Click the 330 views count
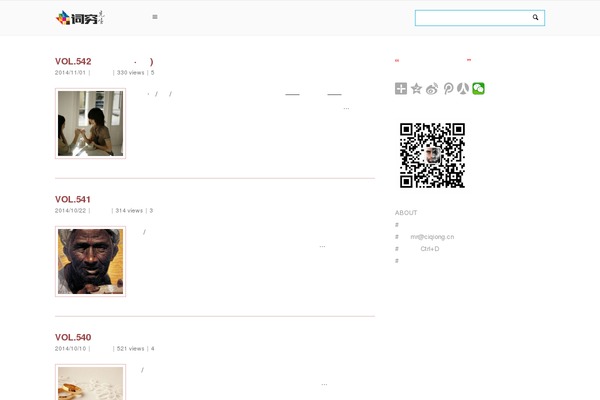The height and width of the screenshot is (400, 600). point(130,73)
